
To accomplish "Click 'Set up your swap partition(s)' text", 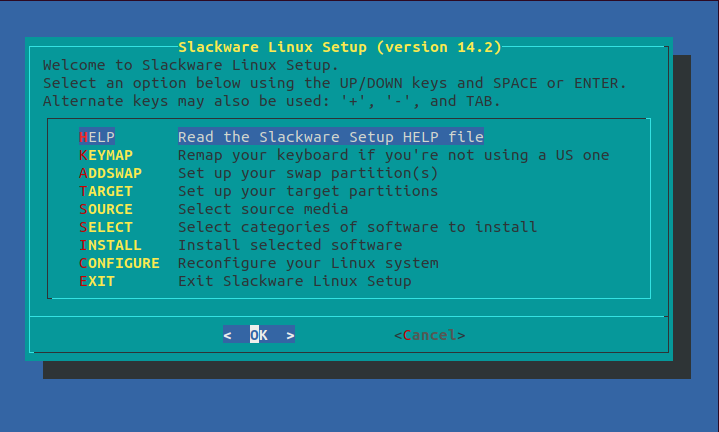I will pyautogui.click(x=308, y=173).
